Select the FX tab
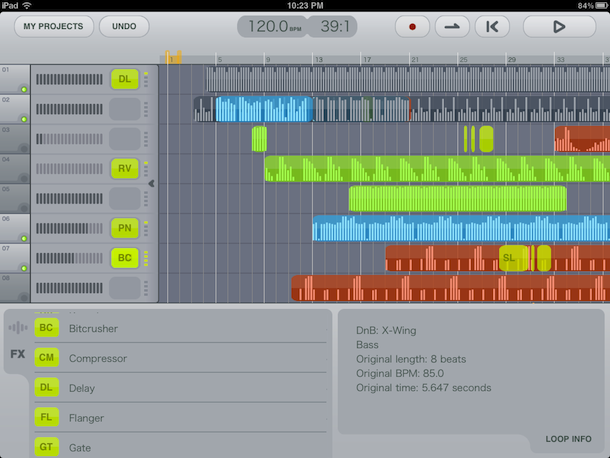610x458 pixels. 18,353
